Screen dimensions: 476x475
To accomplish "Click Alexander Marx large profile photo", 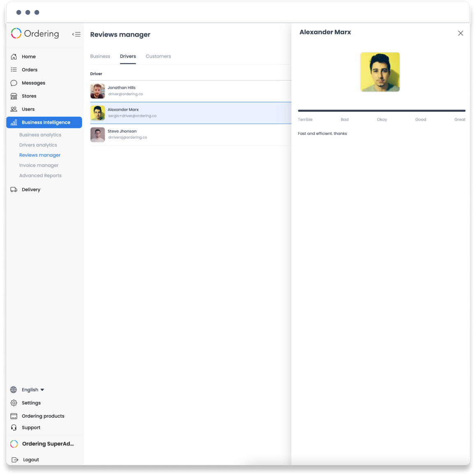I will coord(380,72).
